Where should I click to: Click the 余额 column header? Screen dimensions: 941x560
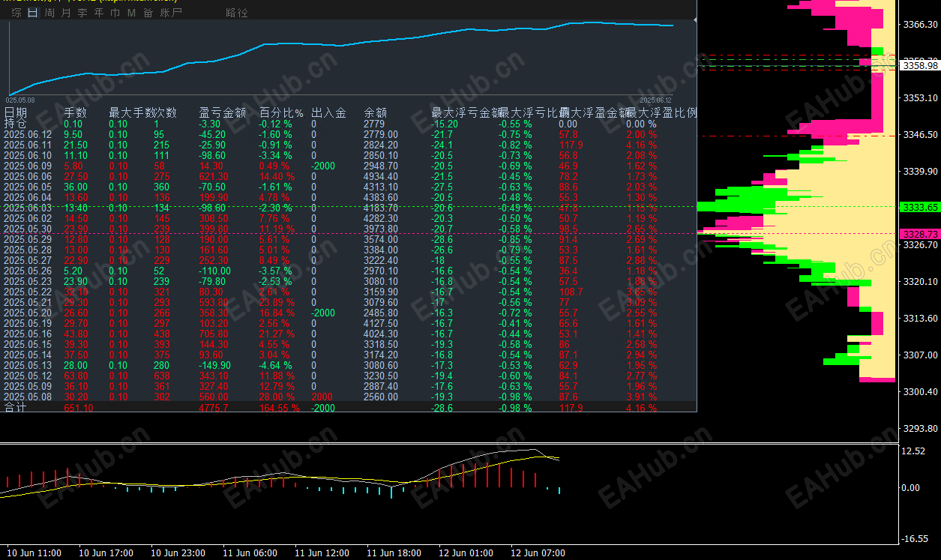click(x=376, y=113)
